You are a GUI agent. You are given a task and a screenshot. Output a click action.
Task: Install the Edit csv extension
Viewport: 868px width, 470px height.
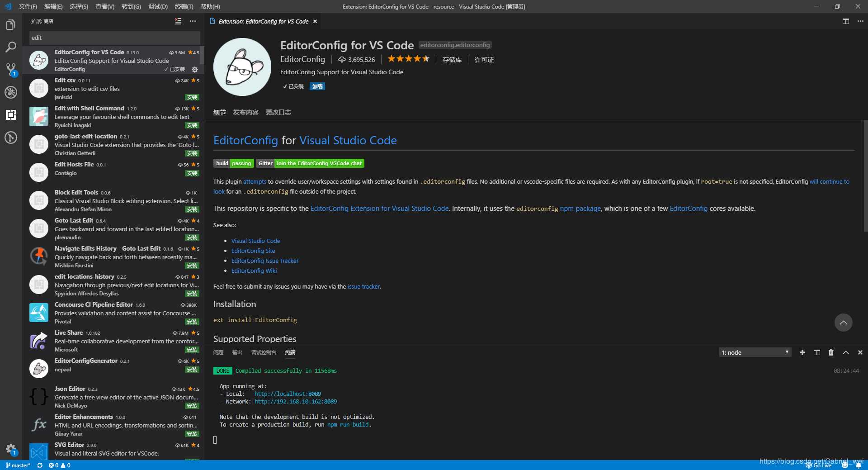pos(192,97)
